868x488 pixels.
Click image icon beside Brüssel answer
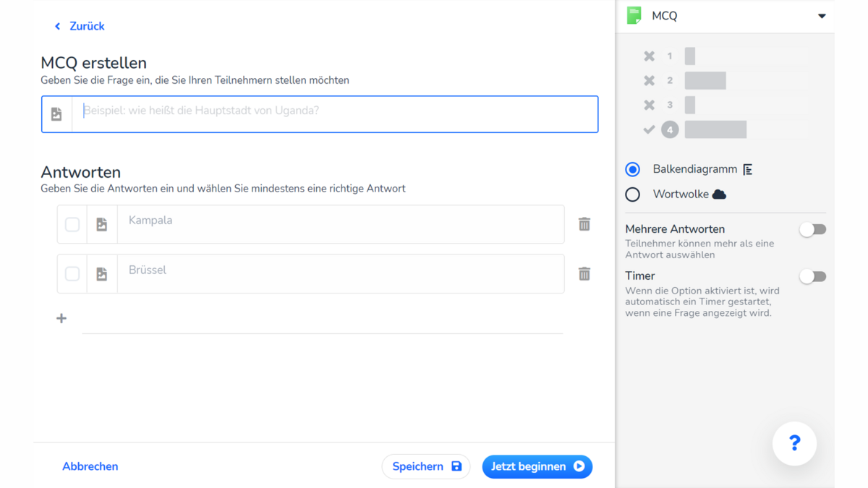[102, 274]
